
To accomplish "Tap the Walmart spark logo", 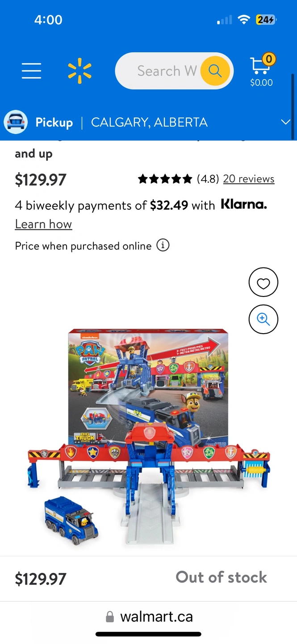I will (x=79, y=71).
